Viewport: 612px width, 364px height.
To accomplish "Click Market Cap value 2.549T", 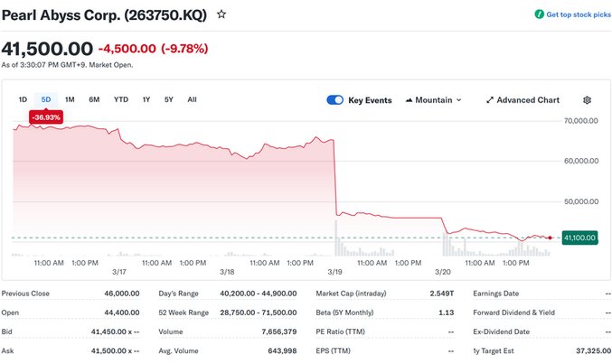I will pyautogui.click(x=442, y=294).
